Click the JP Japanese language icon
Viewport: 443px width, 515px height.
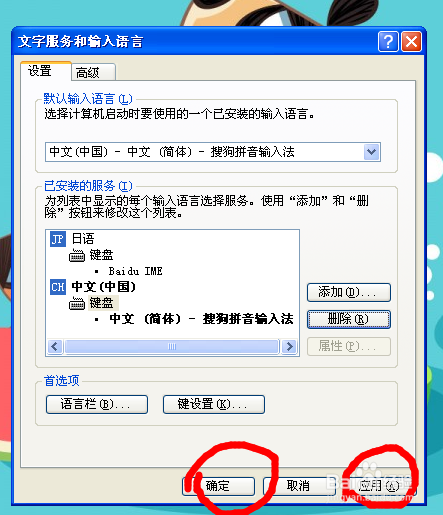[58, 239]
